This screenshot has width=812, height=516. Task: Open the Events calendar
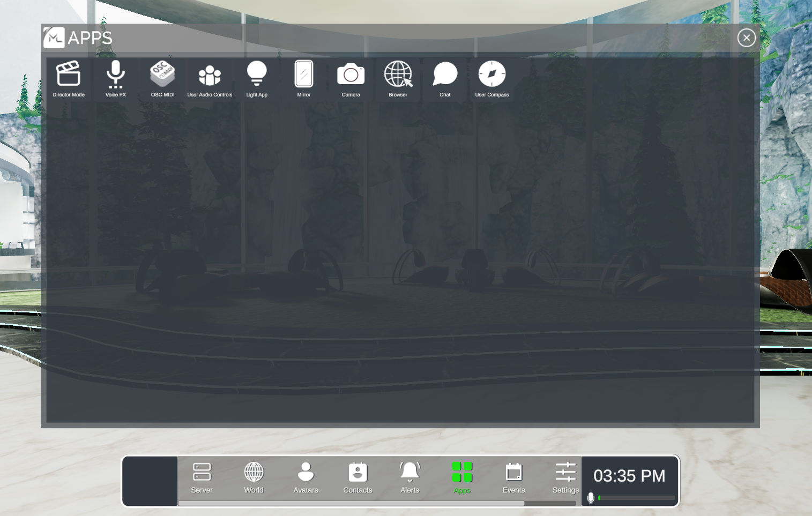pyautogui.click(x=514, y=478)
